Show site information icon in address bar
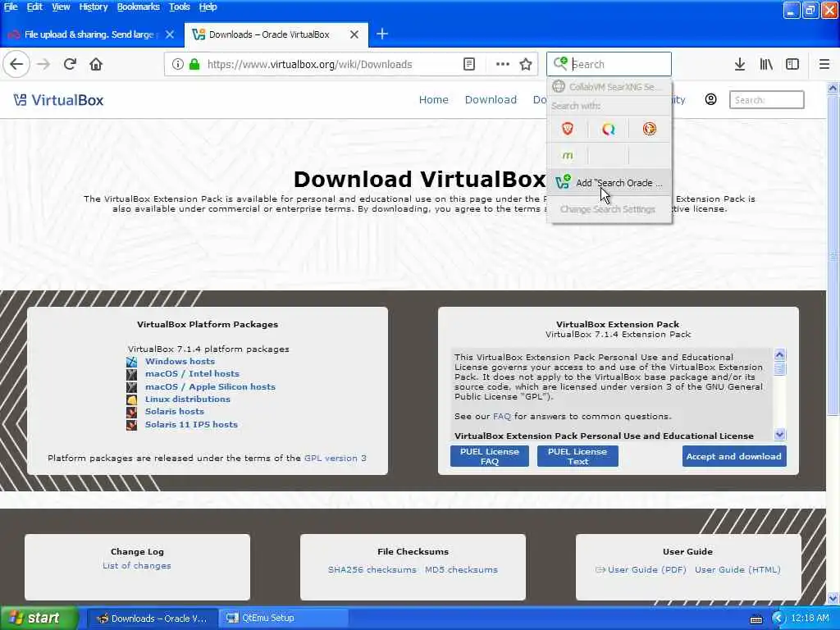 [x=178, y=64]
